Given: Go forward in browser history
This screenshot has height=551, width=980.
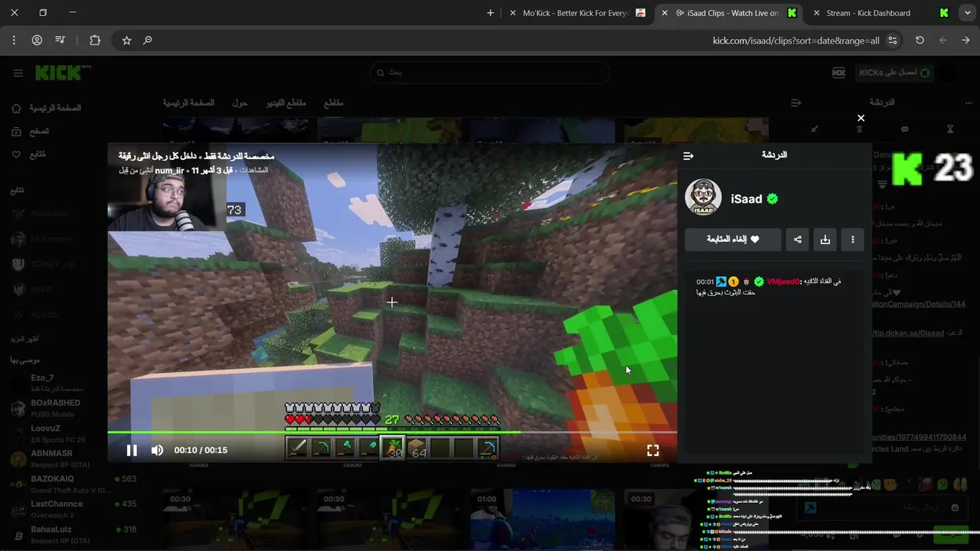Looking at the screenshot, I should click(x=942, y=40).
